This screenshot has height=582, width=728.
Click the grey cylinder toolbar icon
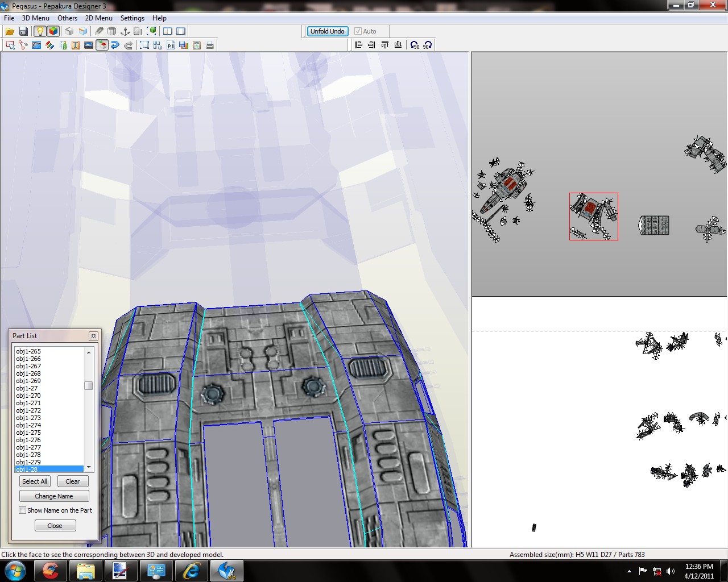coord(112,31)
